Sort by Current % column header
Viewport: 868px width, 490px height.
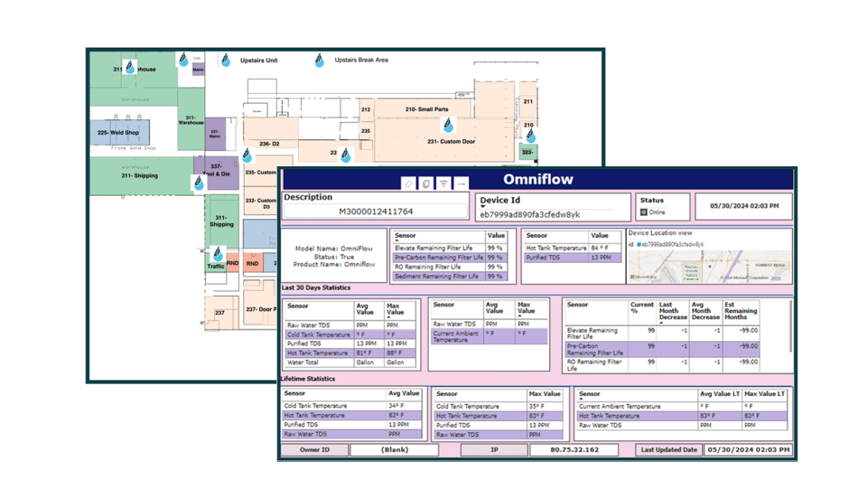[641, 307]
